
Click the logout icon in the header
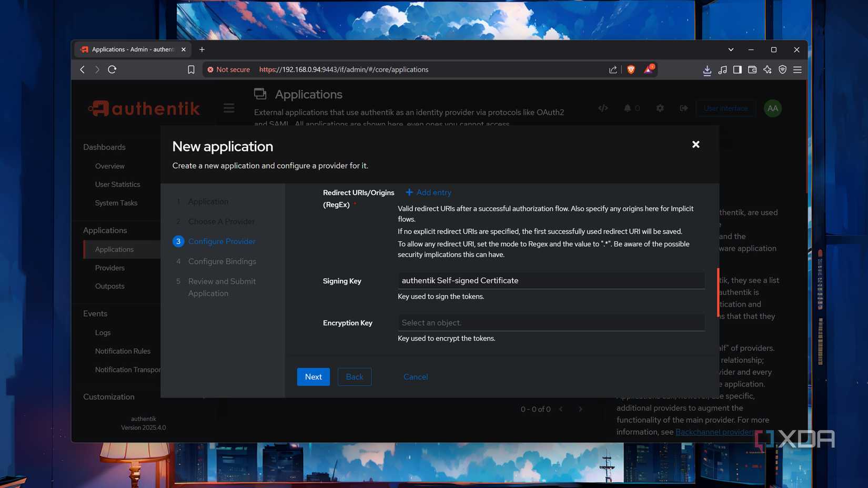683,108
